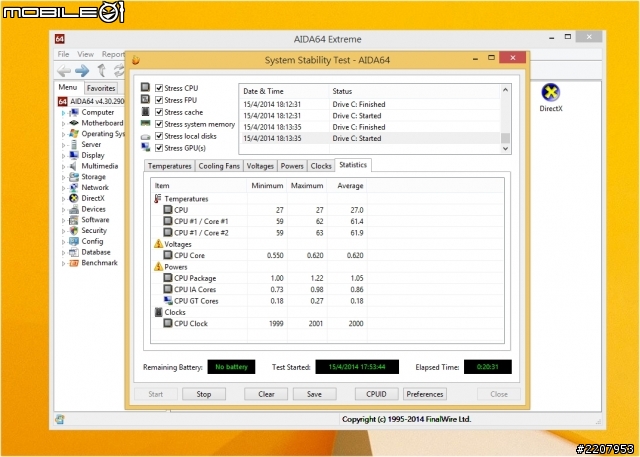Open the DirectX icon in AIDA64 right pane
This screenshot has height=457, width=640.
tap(551, 92)
